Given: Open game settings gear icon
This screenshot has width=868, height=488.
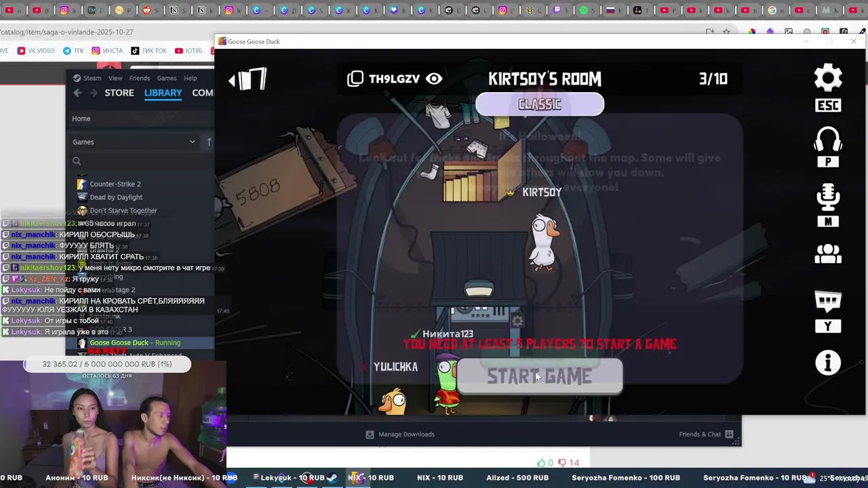Looking at the screenshot, I should click(828, 79).
